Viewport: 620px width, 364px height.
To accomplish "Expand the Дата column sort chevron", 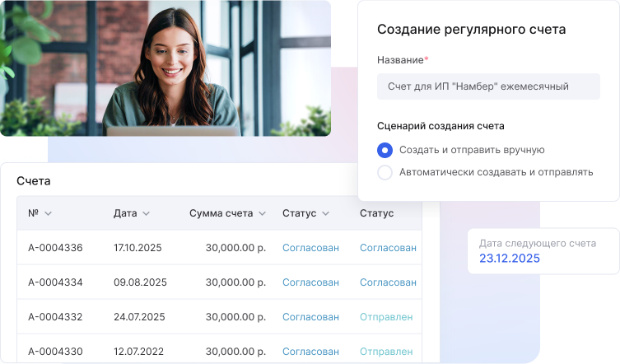I will pos(146,214).
